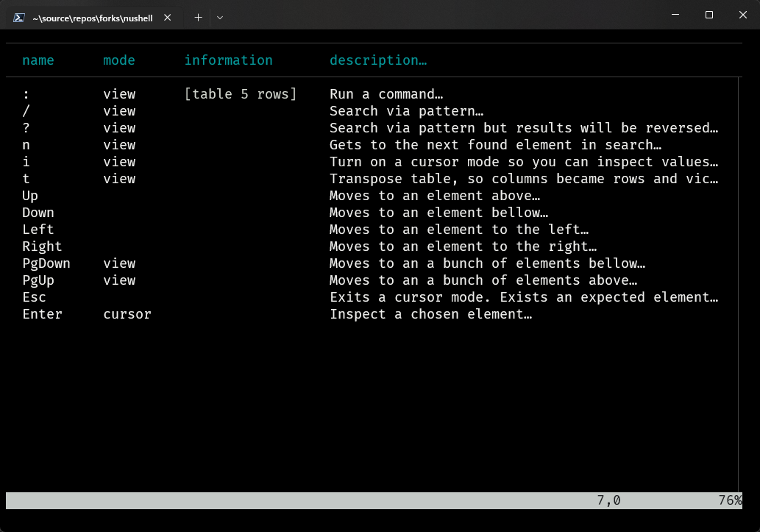
Task: Click the 'mode' column header
Action: (x=118, y=60)
